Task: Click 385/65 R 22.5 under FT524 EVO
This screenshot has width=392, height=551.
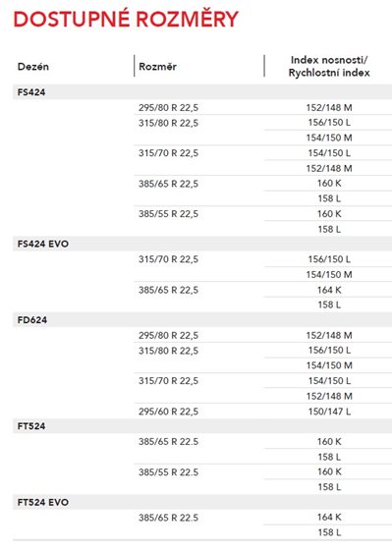Action: 168,518
